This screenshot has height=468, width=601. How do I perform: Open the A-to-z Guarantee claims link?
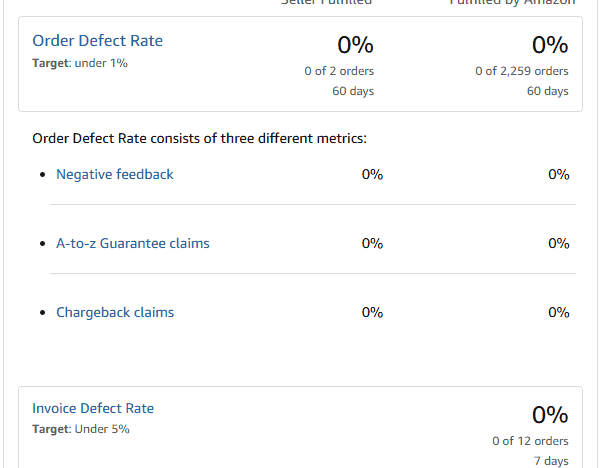pyautogui.click(x=133, y=243)
